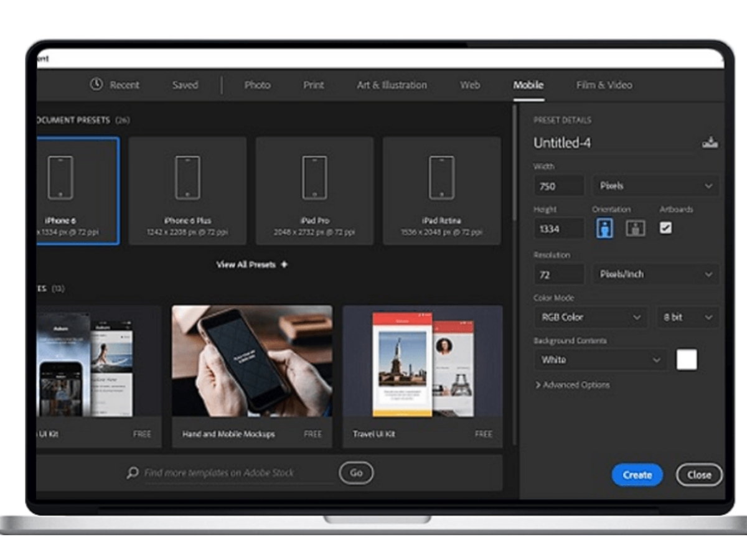Click the Color Mode label
Image resolution: width=747 pixels, height=560 pixels.
(554, 298)
